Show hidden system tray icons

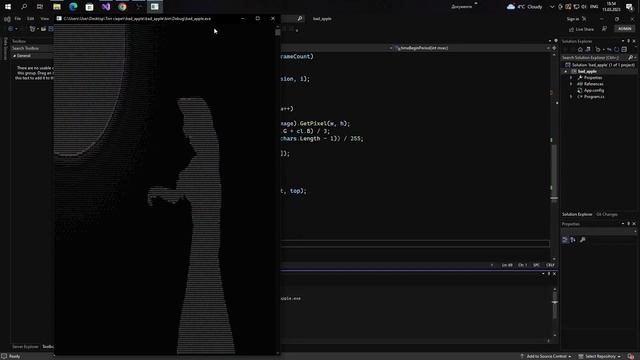pyautogui.click(x=552, y=7)
